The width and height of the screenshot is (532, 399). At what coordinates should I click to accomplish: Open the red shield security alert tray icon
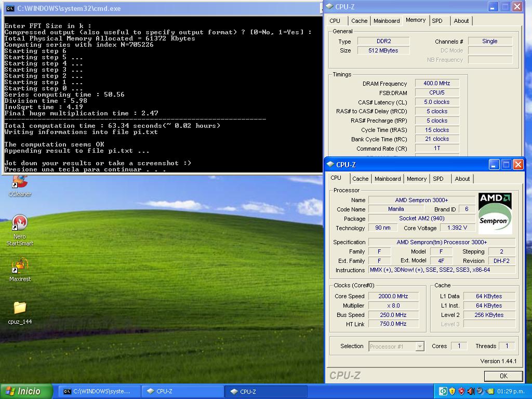pos(461,391)
